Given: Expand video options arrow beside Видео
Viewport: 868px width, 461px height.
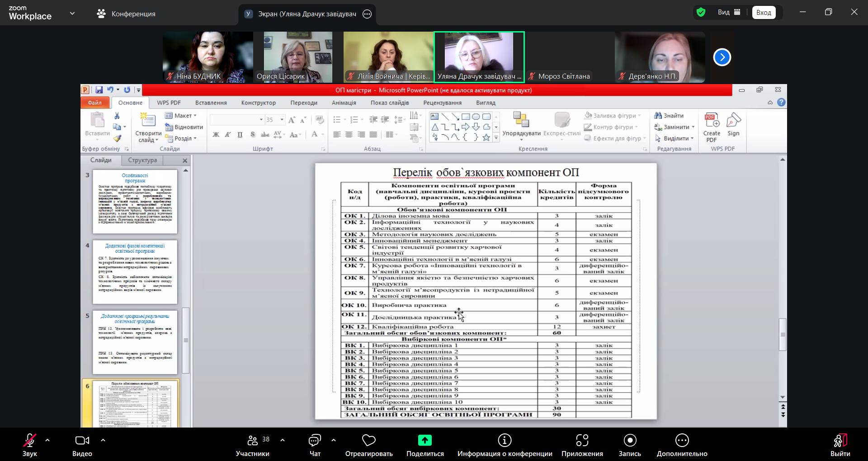Looking at the screenshot, I should pyautogui.click(x=103, y=440).
